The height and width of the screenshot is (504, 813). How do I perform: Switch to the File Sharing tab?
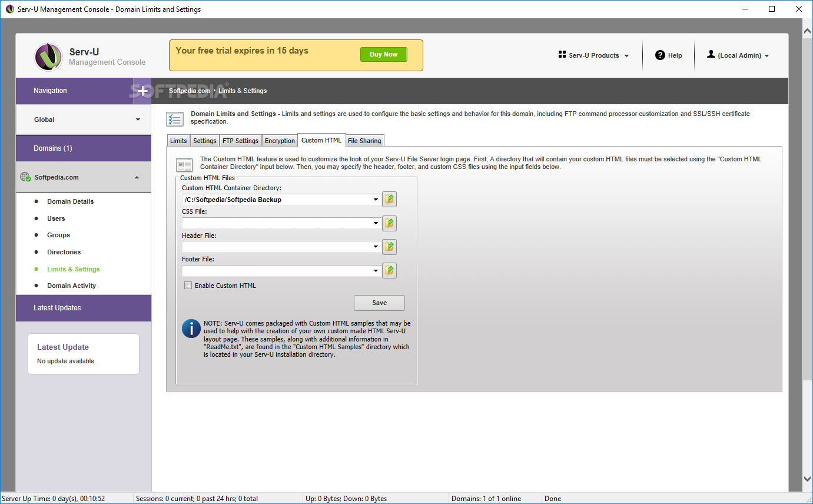coord(364,141)
